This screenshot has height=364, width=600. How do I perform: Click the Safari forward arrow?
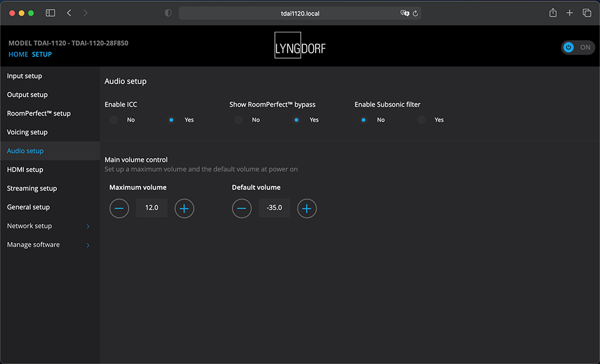coord(85,13)
